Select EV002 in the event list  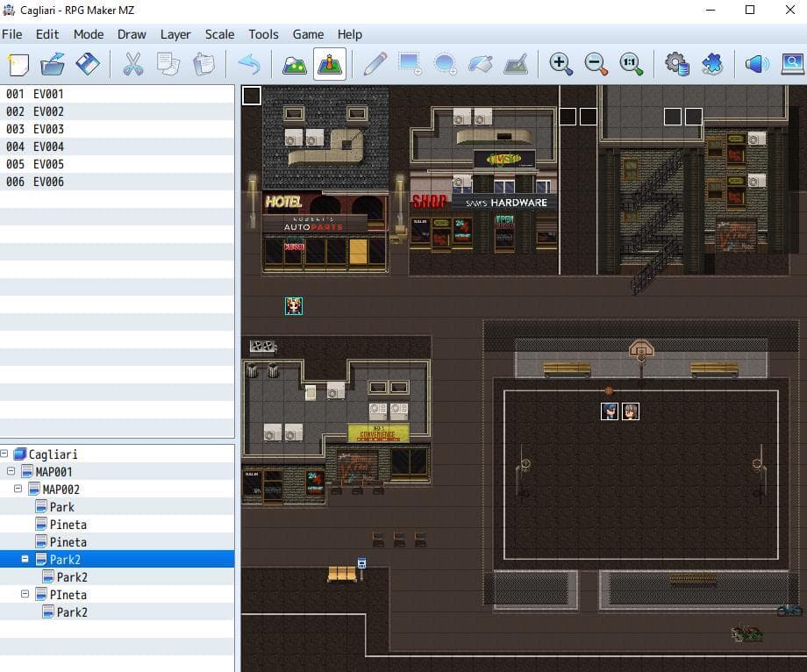(x=118, y=111)
